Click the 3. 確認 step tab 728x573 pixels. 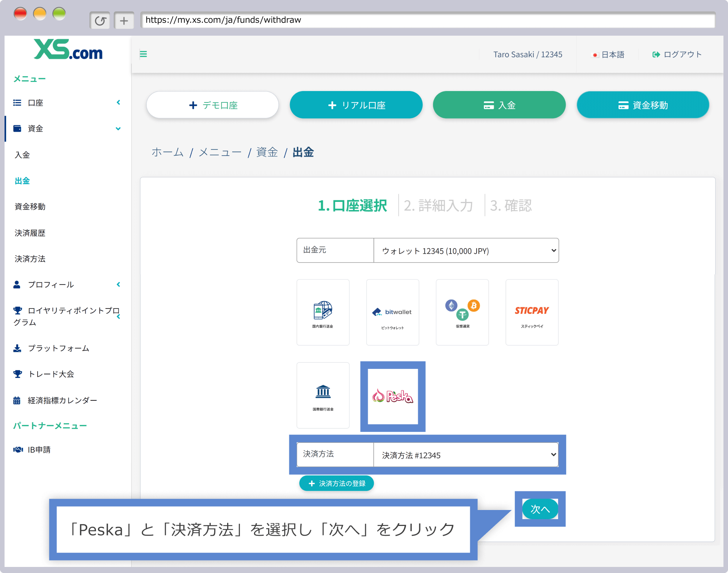pyautogui.click(x=511, y=206)
